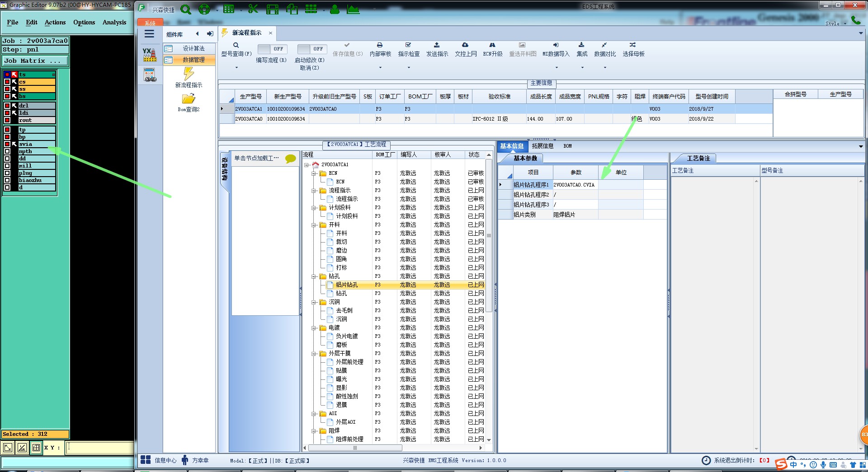Screen dimensions: 868x472
Task: Click 发送指示 upload tool
Action: click(x=437, y=49)
